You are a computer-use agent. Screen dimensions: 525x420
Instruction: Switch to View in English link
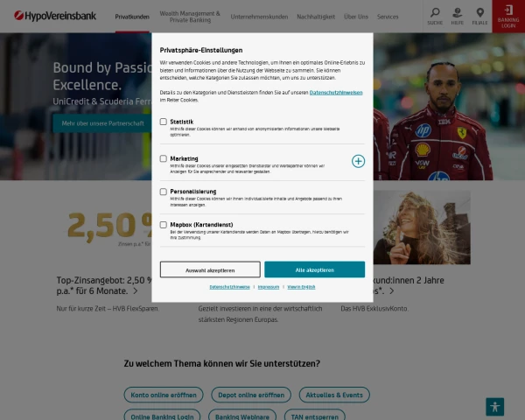pos(301,287)
